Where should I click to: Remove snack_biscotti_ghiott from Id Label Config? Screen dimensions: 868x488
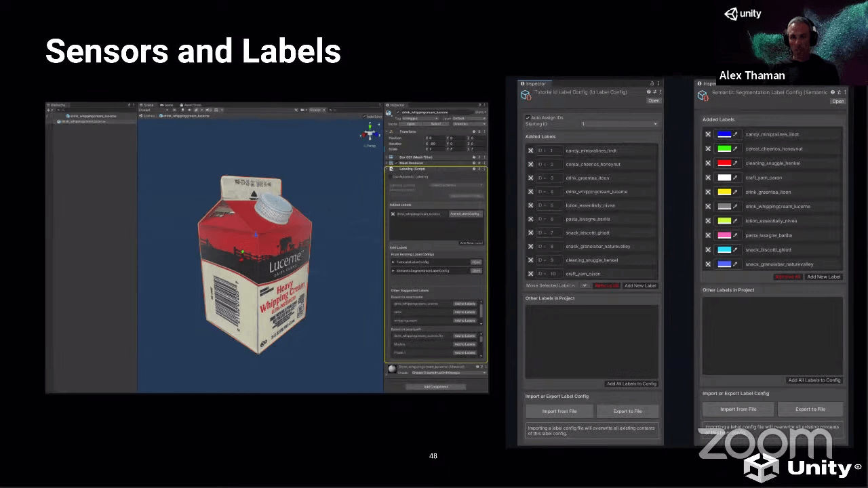point(530,232)
